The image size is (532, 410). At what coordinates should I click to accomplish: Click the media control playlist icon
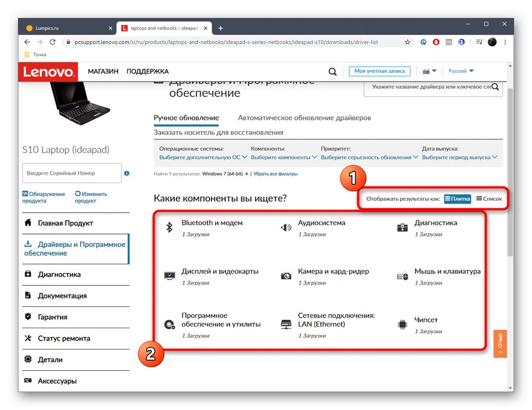(479, 42)
